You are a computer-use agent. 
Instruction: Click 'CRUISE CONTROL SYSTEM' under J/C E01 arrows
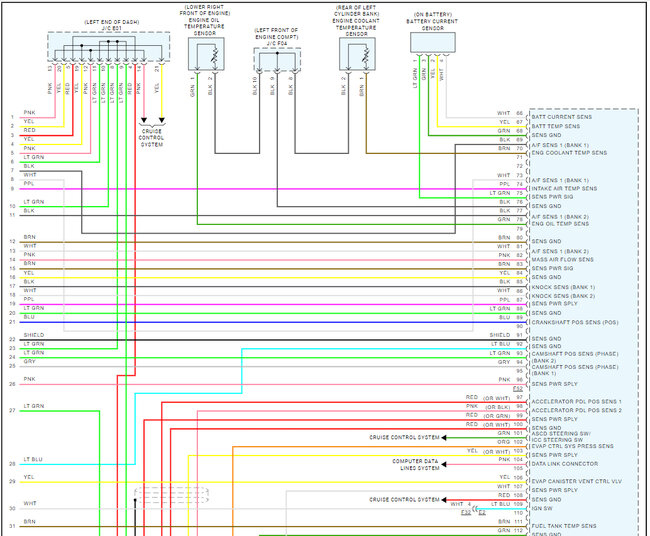pyautogui.click(x=151, y=138)
